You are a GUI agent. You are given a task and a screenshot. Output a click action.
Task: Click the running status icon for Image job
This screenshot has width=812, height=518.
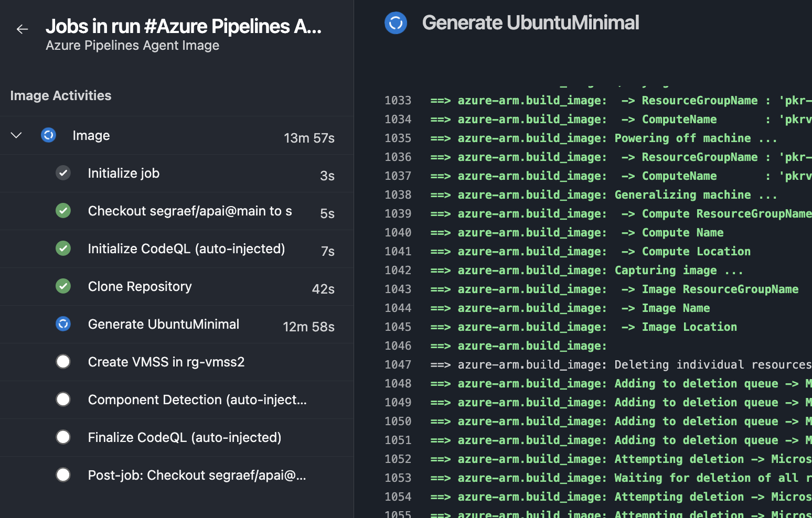[x=48, y=135]
